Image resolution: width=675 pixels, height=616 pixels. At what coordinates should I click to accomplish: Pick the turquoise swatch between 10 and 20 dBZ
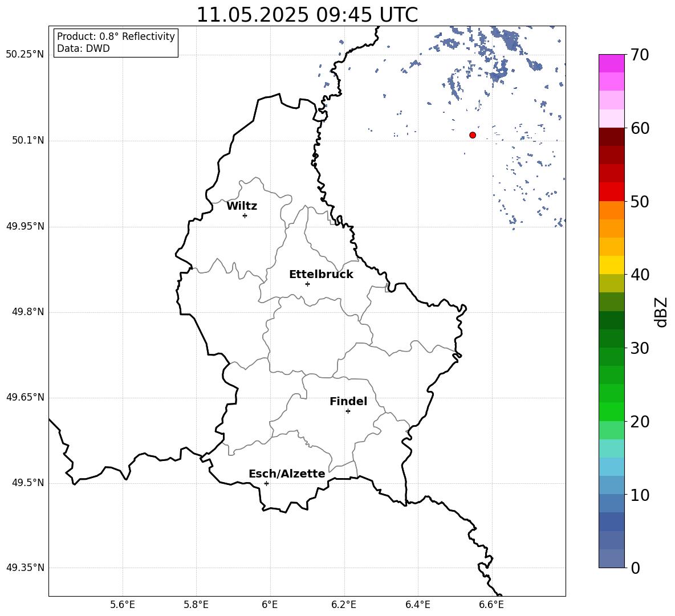tap(612, 448)
